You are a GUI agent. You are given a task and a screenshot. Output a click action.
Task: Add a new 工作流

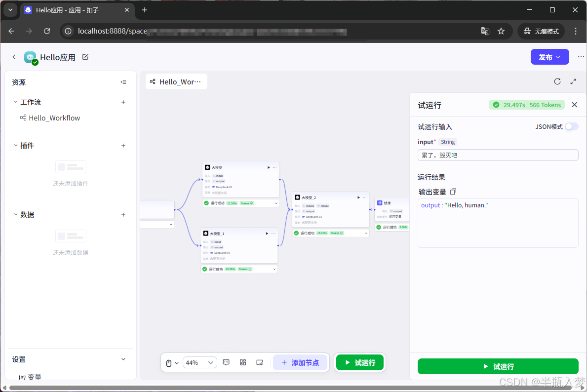pyautogui.click(x=123, y=102)
